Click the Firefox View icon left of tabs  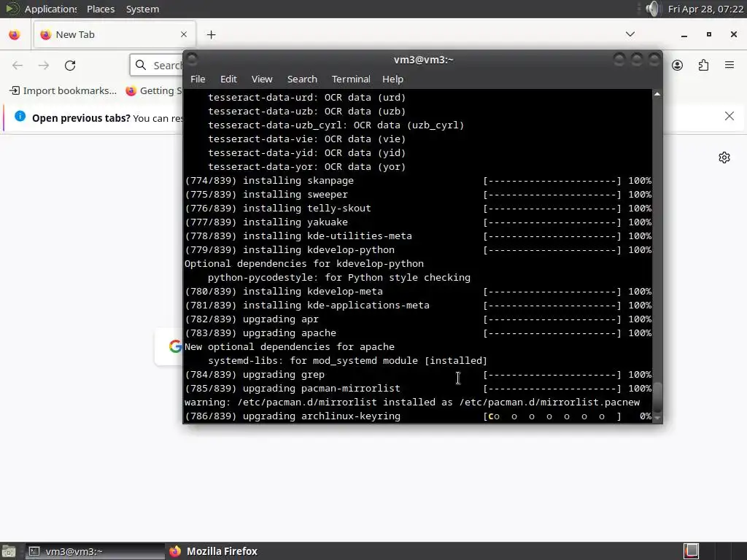coord(15,35)
